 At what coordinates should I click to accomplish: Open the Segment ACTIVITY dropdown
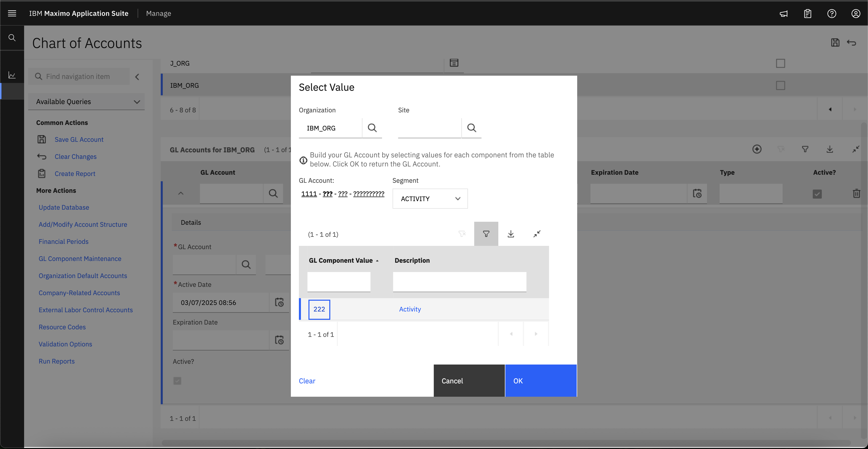(x=430, y=199)
